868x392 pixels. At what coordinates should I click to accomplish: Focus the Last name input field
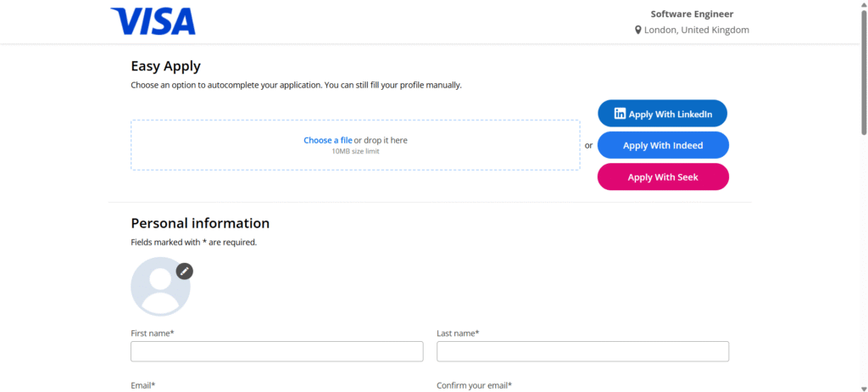(x=583, y=351)
